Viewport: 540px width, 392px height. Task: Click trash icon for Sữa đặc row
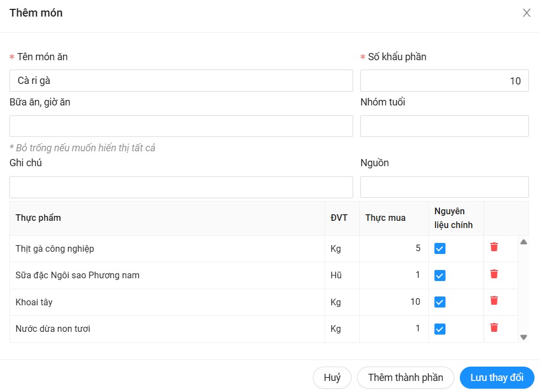pyautogui.click(x=494, y=274)
